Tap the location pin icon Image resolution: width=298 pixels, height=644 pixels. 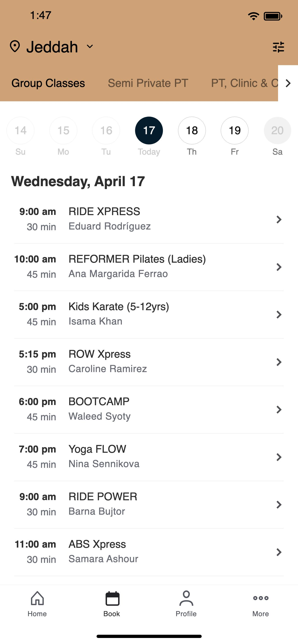(x=15, y=47)
